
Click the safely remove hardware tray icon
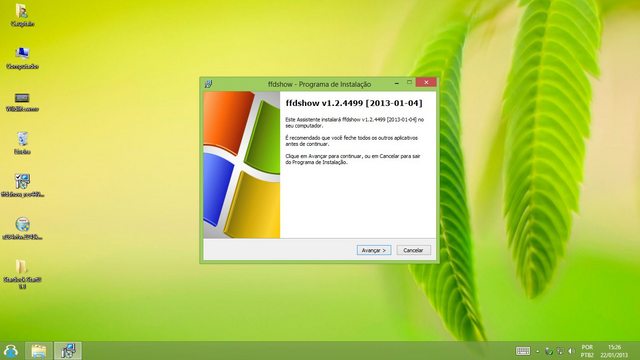click(x=549, y=351)
